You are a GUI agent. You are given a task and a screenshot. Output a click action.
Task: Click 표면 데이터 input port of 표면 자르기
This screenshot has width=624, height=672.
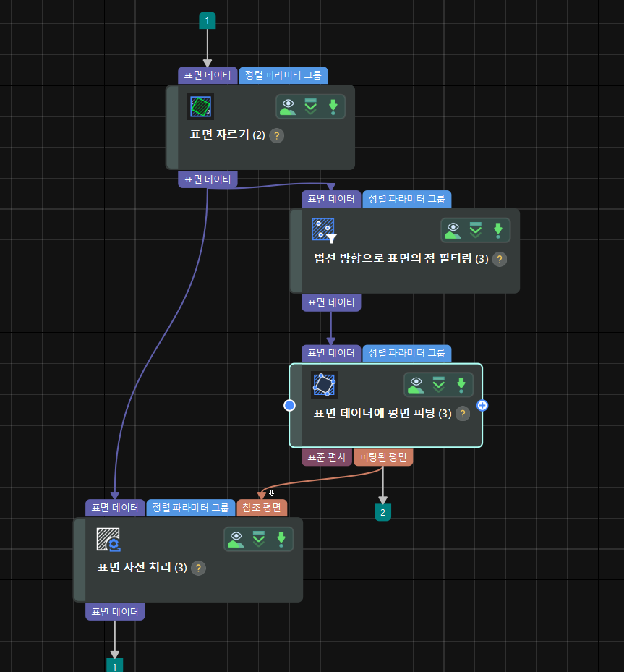tap(208, 75)
